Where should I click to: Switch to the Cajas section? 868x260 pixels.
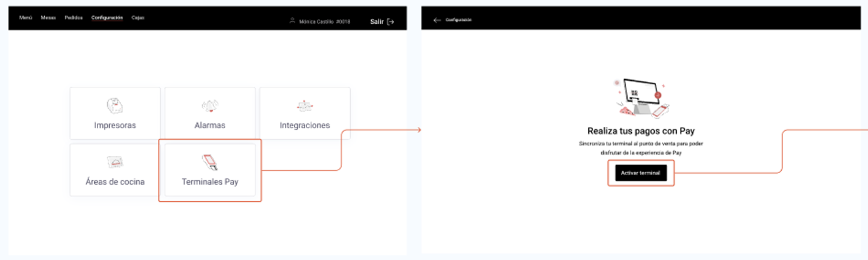137,18
